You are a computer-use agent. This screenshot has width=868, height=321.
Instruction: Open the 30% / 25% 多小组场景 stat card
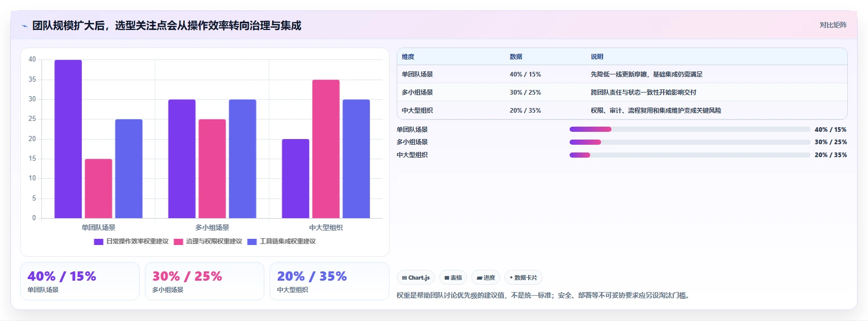pos(204,281)
